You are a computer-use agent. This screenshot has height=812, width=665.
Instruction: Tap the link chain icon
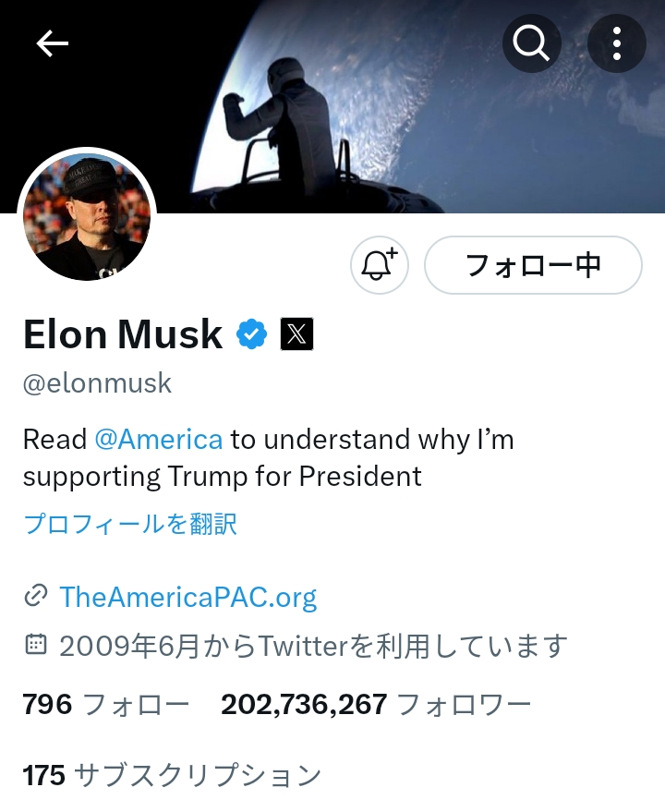[35, 597]
